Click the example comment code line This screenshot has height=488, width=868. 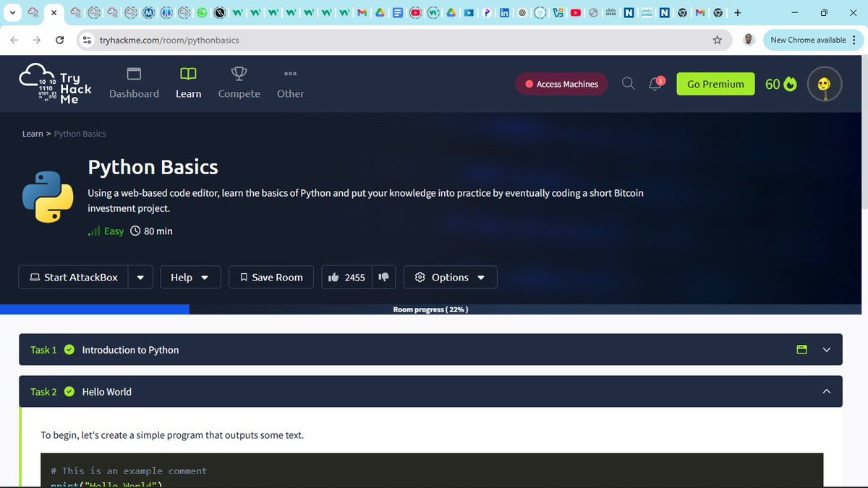(x=129, y=471)
